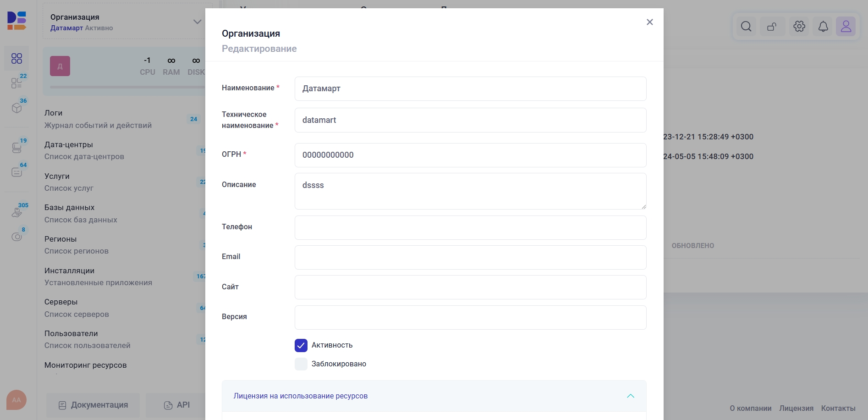Click the Документация button
The image size is (868, 420).
click(93, 405)
